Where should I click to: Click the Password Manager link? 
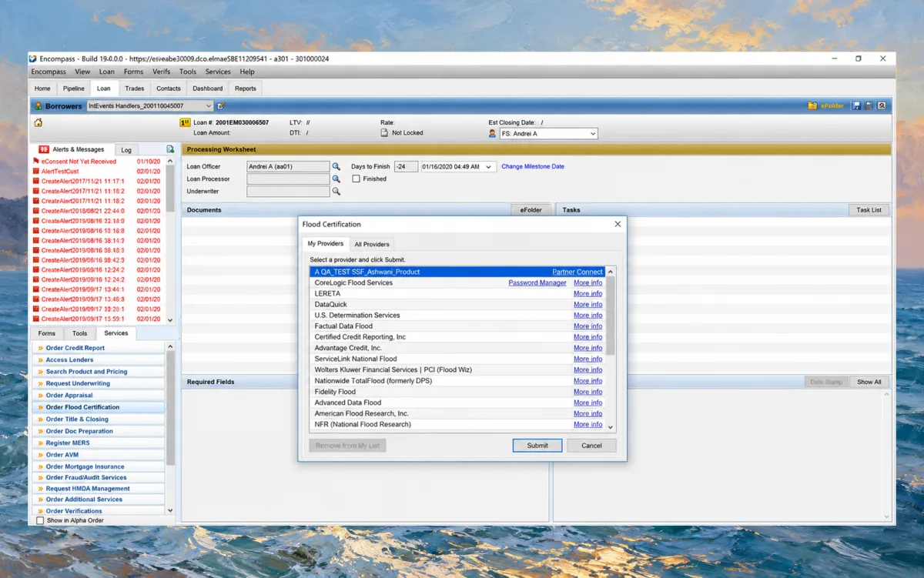pos(537,282)
